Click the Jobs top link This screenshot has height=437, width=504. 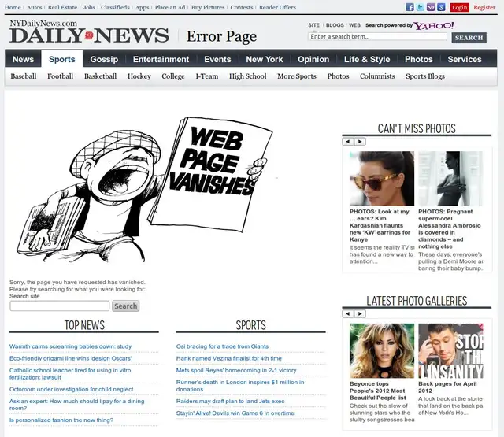89,7
